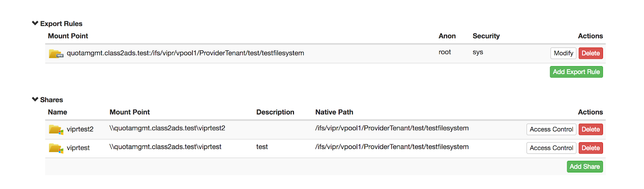Click the NFS folder icon for testfilesystem export
Screen dimensions: 644x189
[x=56, y=54]
